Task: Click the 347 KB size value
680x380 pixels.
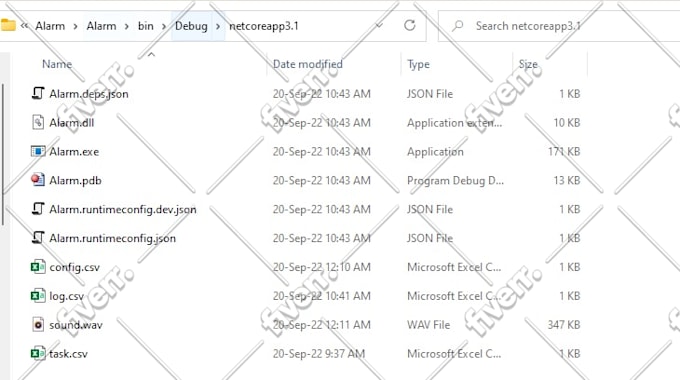Action: pyautogui.click(x=564, y=324)
